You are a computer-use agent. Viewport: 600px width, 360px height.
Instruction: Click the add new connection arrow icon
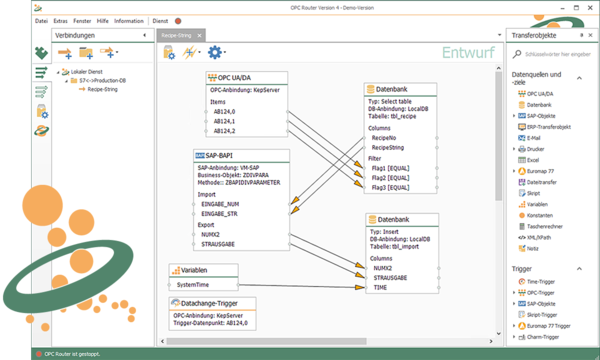coord(65,53)
